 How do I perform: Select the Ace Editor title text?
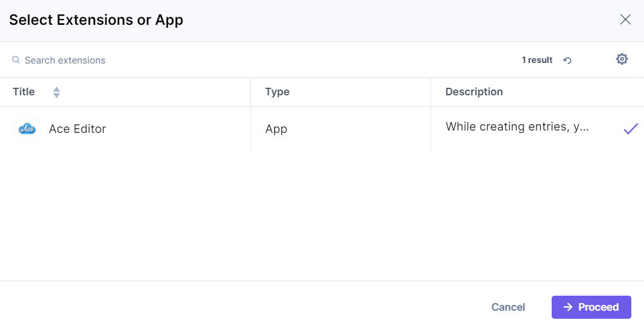(77, 129)
